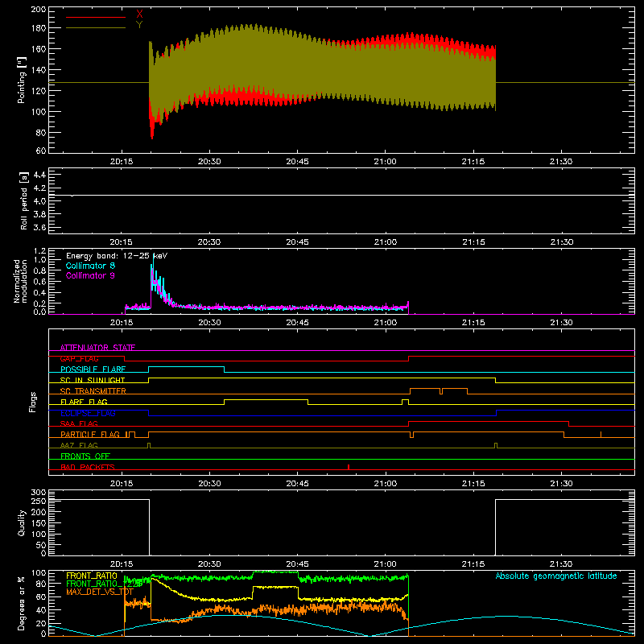Viewport: 644px width, 644px height.
Task: Click the green FRONT_RATIO_1225 legend entry
Action: tap(104, 584)
